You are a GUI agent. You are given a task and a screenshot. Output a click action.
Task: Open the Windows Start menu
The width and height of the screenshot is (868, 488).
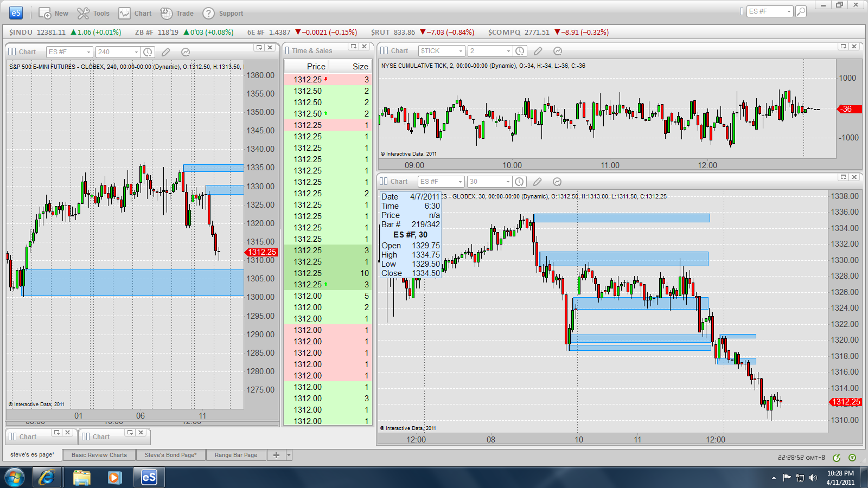pos(15,478)
